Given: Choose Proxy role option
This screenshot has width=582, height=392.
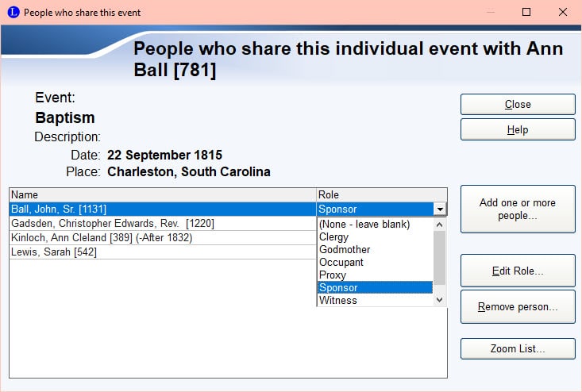Looking at the screenshot, I should tap(332, 275).
